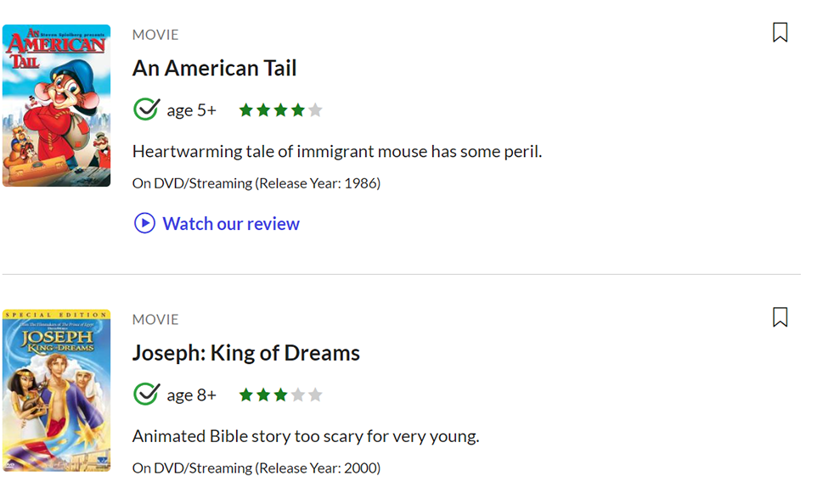Viewport: 834px width, 504px height.
Task: Click the empty fifth star for An American Tail
Action: pos(315,109)
